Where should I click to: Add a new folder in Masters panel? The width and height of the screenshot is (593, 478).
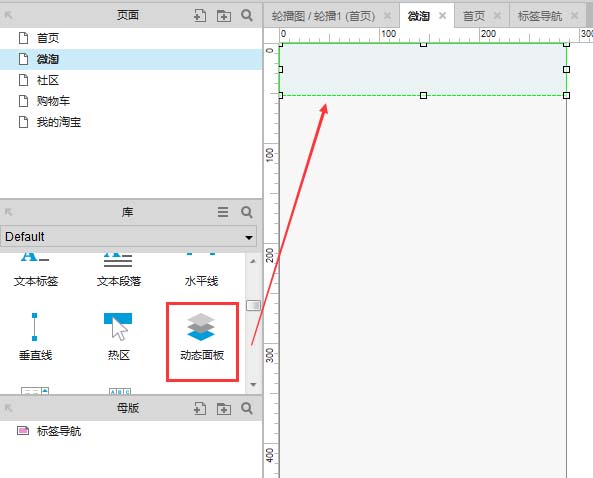click(x=224, y=408)
